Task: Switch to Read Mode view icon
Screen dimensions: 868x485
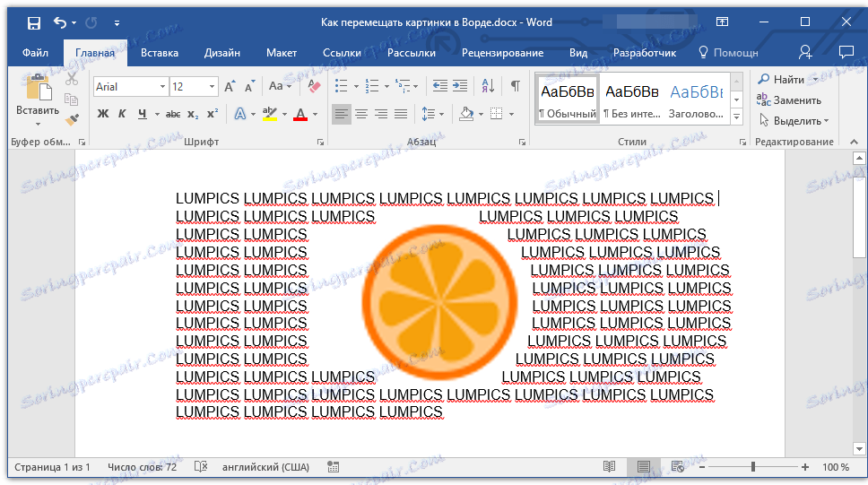Action: coord(610,467)
